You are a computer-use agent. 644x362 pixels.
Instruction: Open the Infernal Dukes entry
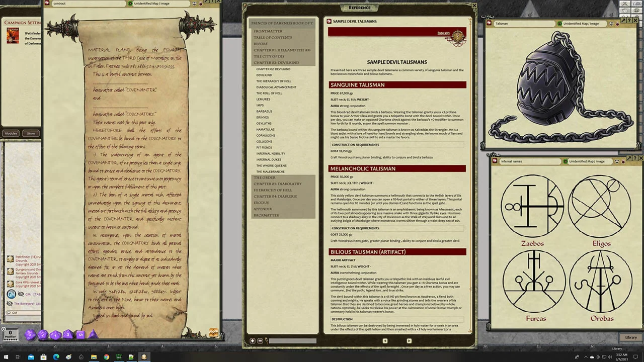(x=269, y=159)
